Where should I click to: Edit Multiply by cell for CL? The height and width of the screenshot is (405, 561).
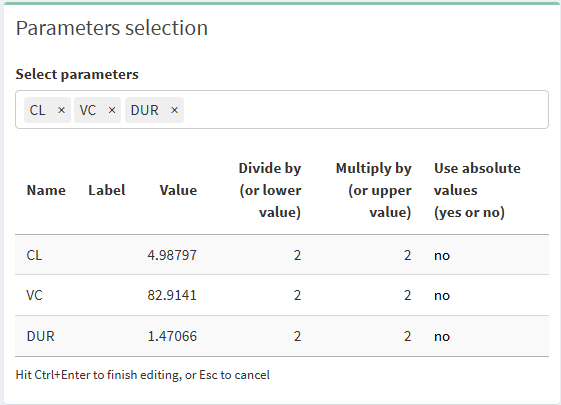(367, 255)
